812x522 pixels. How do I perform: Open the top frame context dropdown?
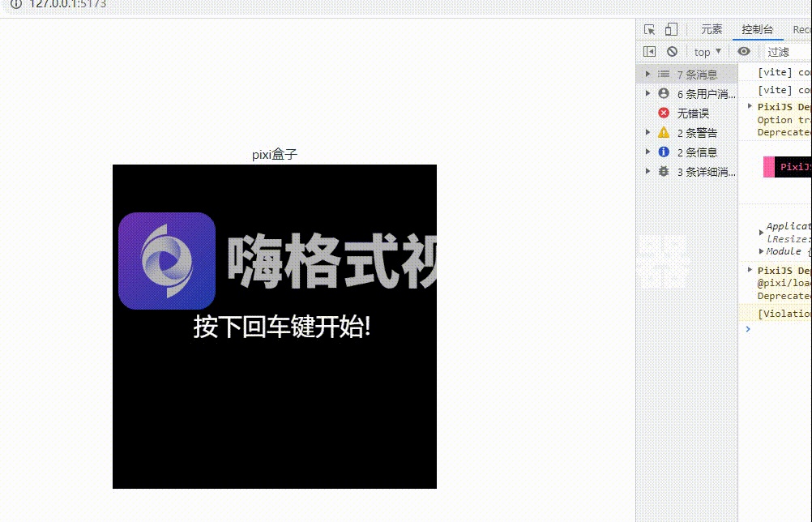click(x=703, y=51)
